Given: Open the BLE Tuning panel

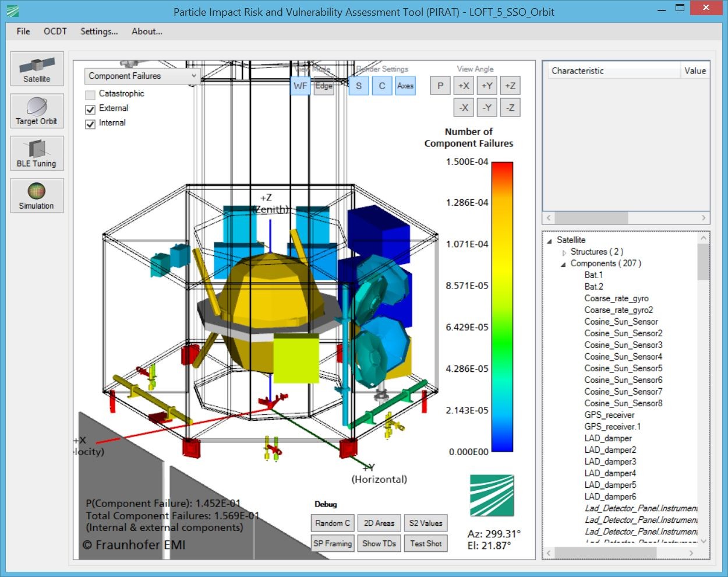Looking at the screenshot, I should pos(37,153).
